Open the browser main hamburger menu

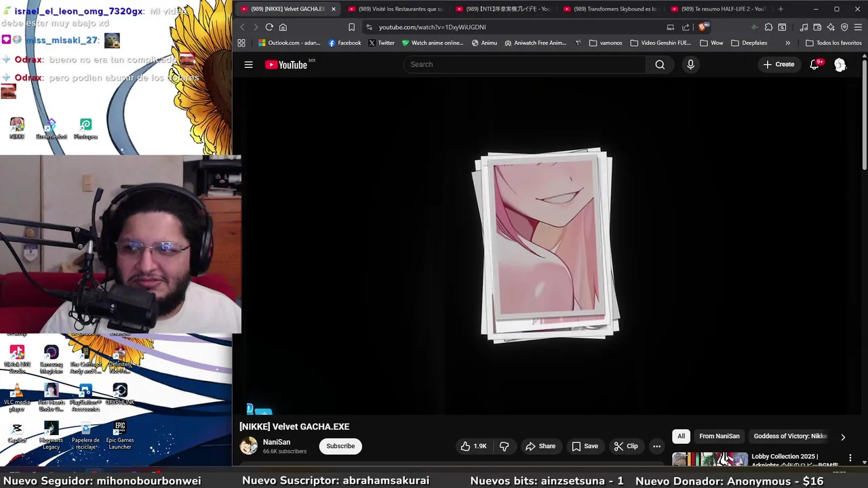pyautogui.click(x=859, y=27)
